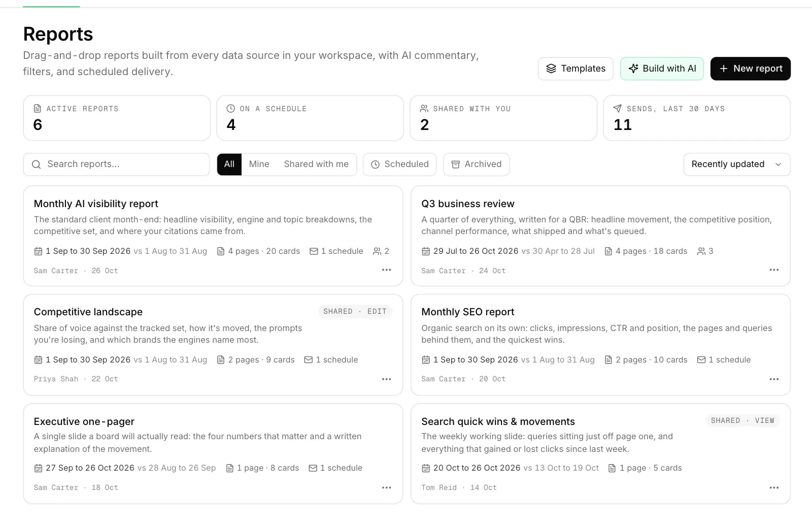Click "29 Jul to 26 Oct 2026" date range
Viewport: 812px width, 525px height.
coord(476,251)
